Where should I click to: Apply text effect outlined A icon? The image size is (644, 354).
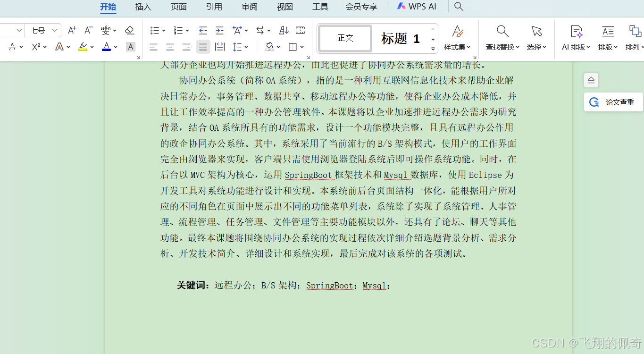tap(59, 47)
